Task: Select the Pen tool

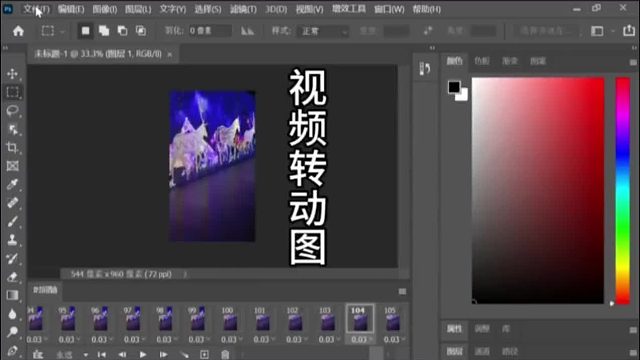Action: [x=12, y=351]
